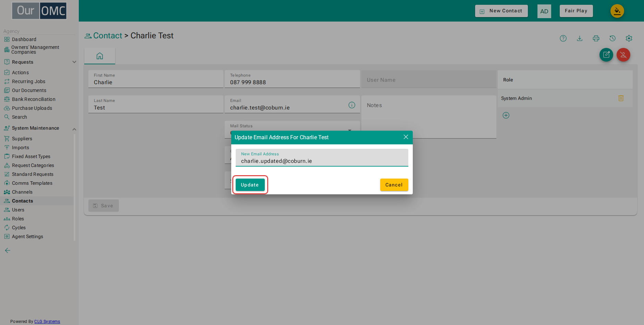Delete System Admin role with the trash icon
Screen dimensions: 644x325
621,98
